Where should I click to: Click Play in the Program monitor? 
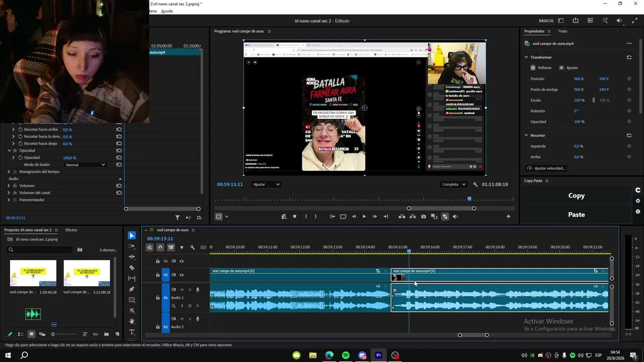(x=364, y=217)
